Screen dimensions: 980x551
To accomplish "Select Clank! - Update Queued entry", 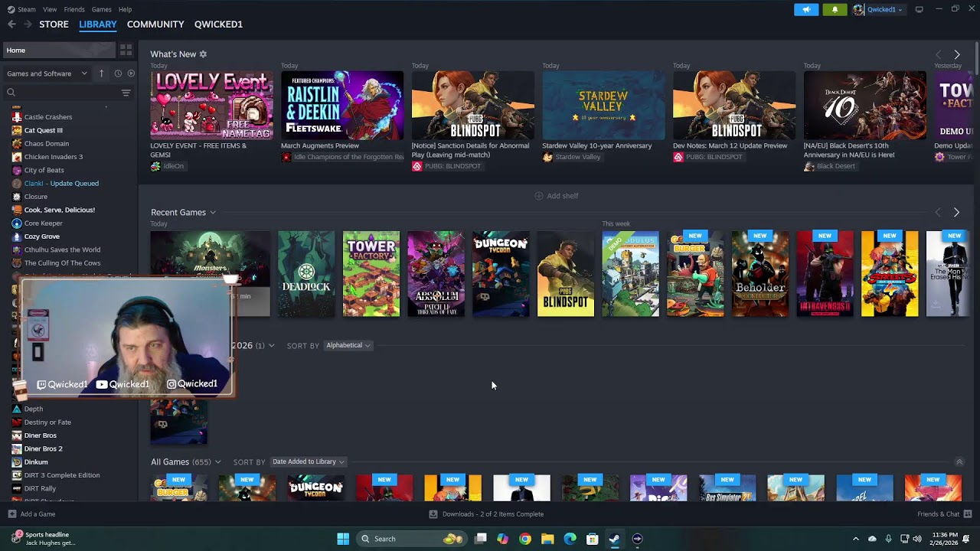I will [61, 184].
